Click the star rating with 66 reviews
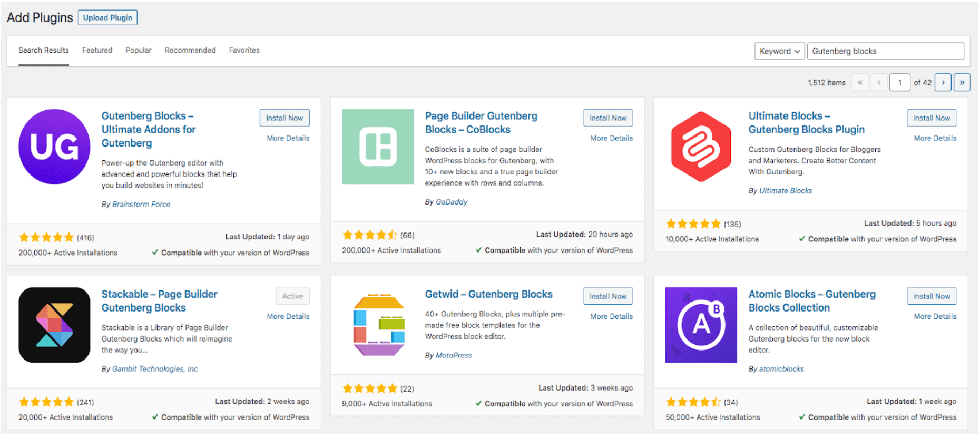980x437 pixels. point(370,235)
